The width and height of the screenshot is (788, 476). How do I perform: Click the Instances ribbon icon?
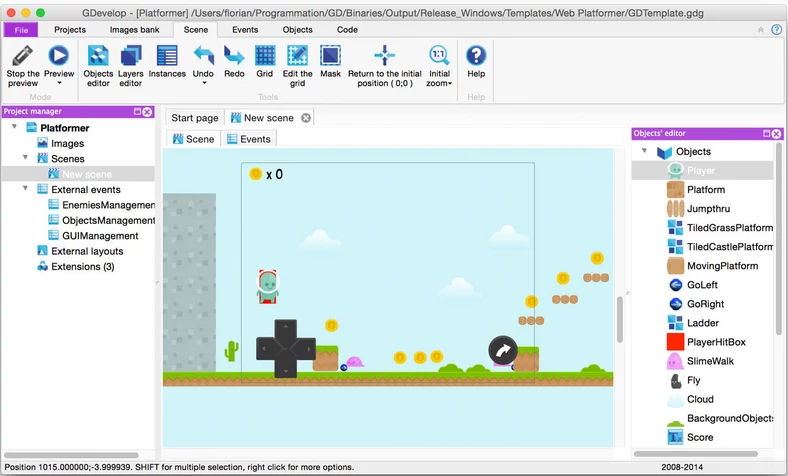coord(167,55)
